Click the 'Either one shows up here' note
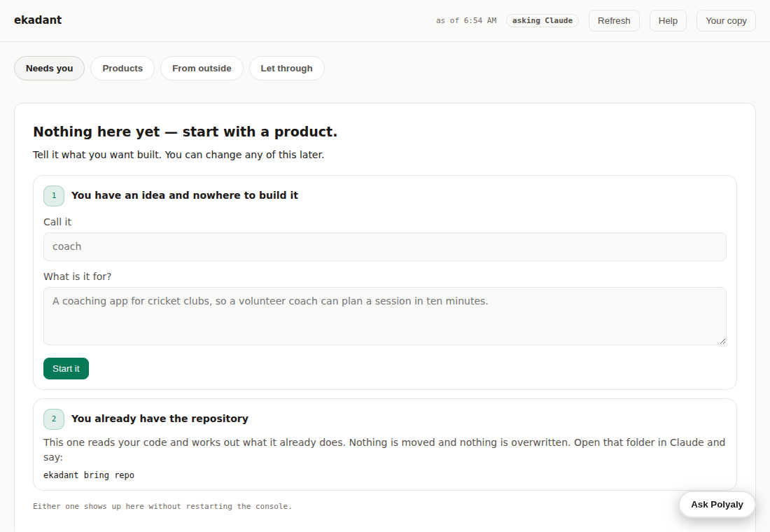This screenshot has height=532, width=770. pos(162,506)
